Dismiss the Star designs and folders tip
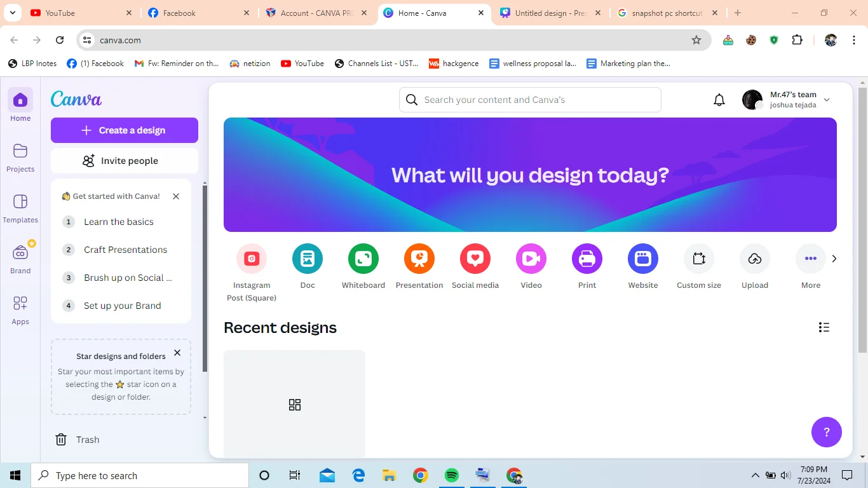Screen dimensions: 868x488 (x=177, y=353)
